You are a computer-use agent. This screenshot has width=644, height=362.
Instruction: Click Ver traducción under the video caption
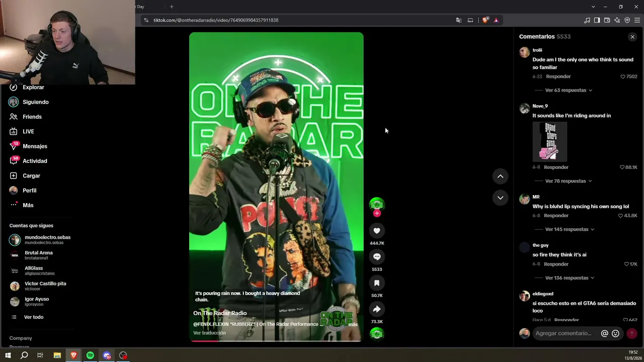209,333
